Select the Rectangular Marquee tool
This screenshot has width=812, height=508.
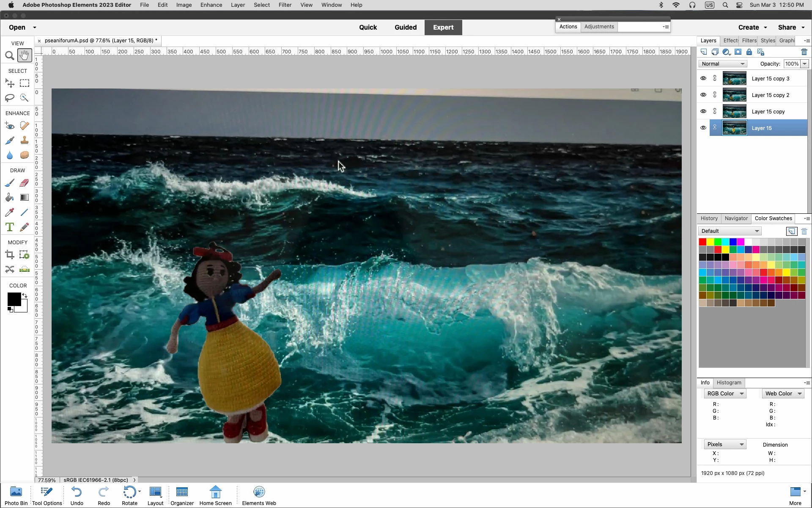pos(25,83)
